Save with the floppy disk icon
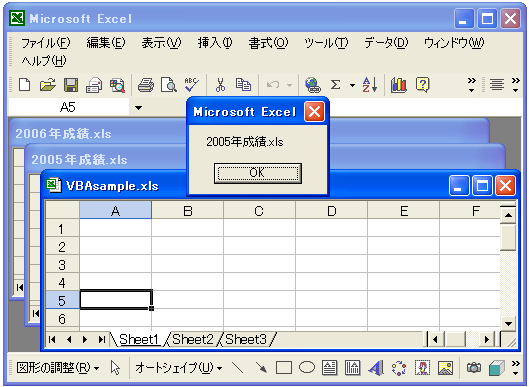The image size is (529, 387). pos(71,85)
